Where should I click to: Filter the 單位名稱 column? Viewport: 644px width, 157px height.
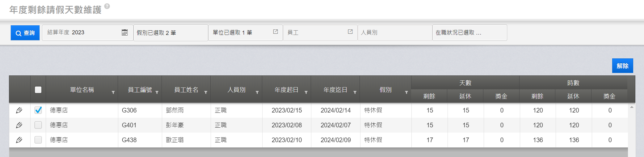coord(113,92)
